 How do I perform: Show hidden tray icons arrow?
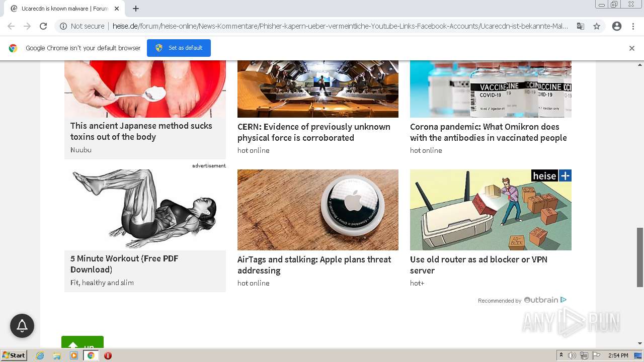click(x=561, y=355)
